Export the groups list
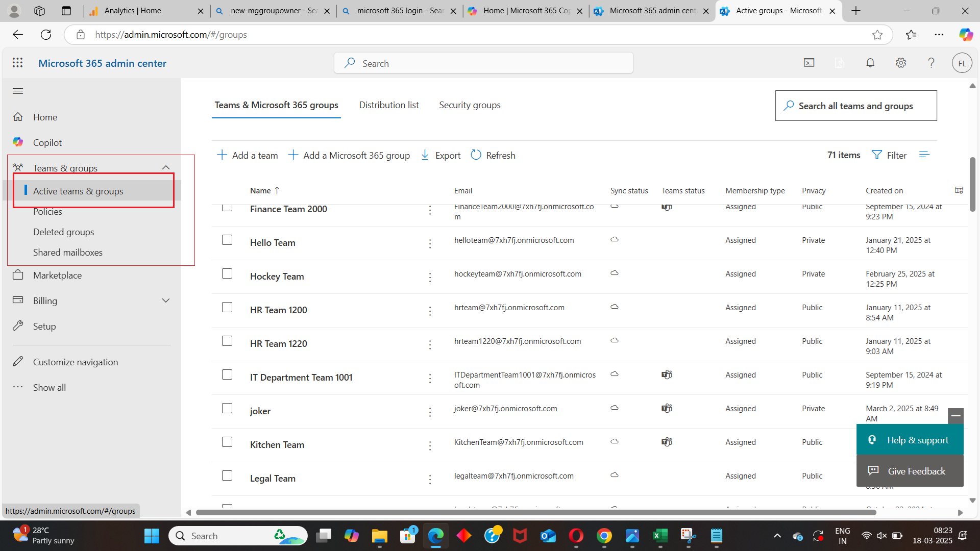 click(x=440, y=155)
